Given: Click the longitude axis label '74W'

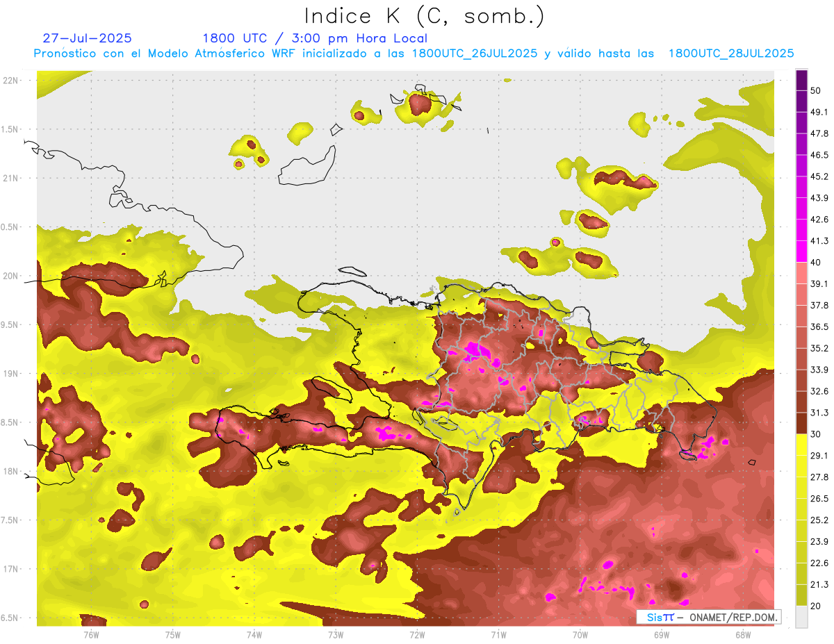Looking at the screenshot, I should [254, 635].
